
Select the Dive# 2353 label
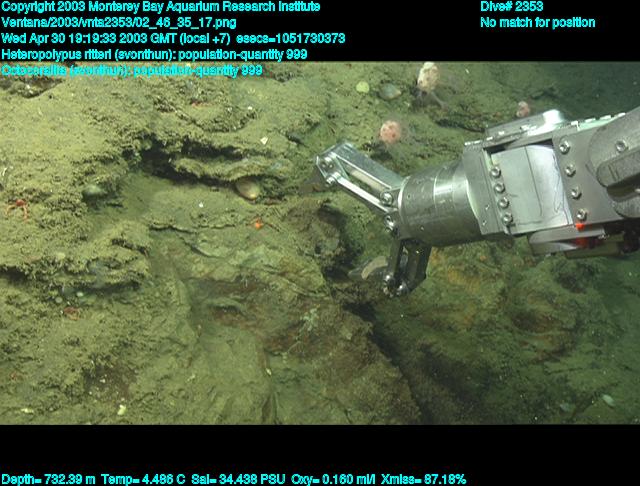511,7
